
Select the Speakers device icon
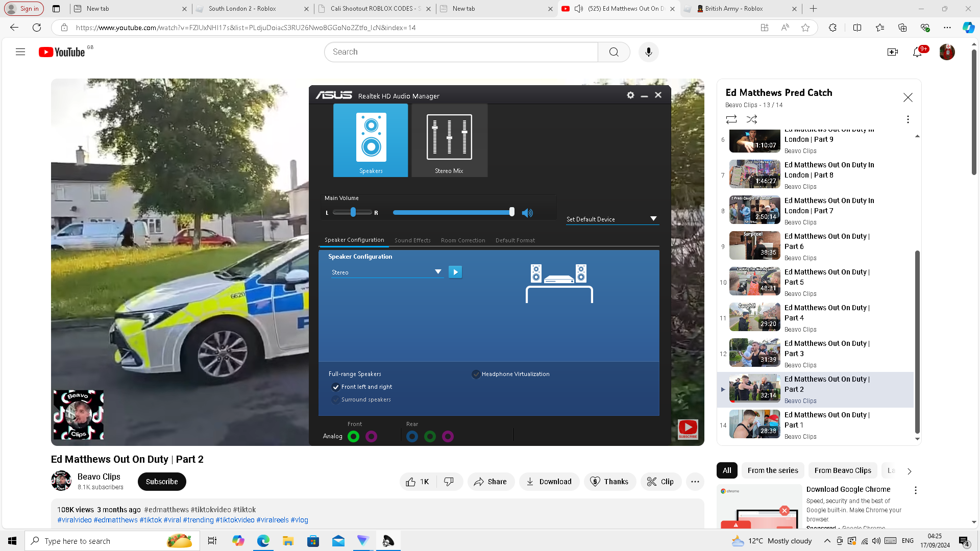[x=371, y=140]
